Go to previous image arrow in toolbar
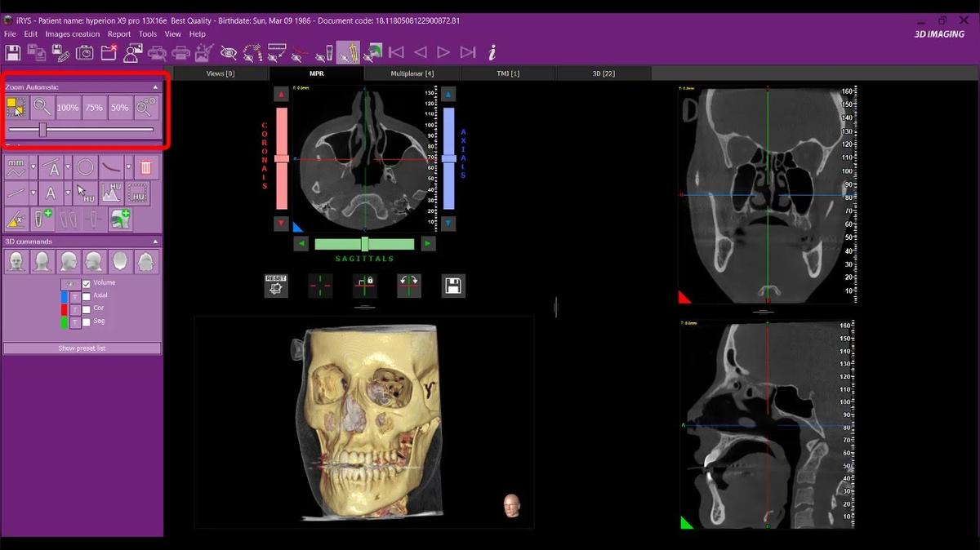980x550 pixels. (x=421, y=52)
